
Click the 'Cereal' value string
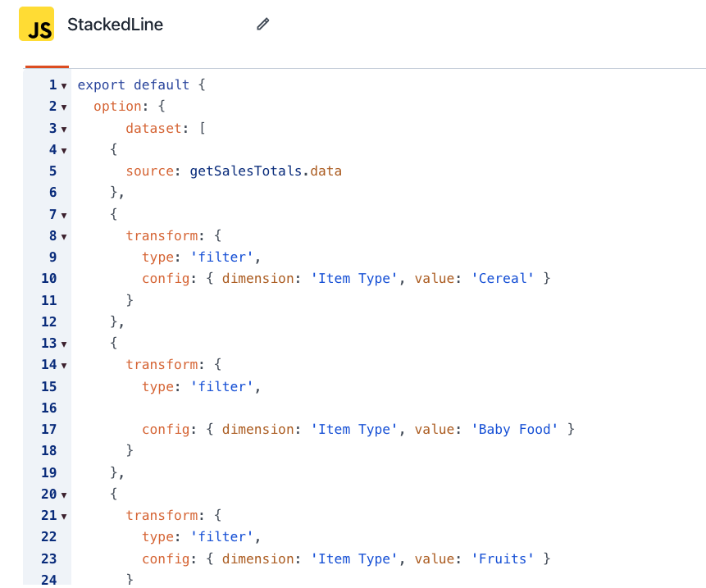pyautogui.click(x=502, y=278)
